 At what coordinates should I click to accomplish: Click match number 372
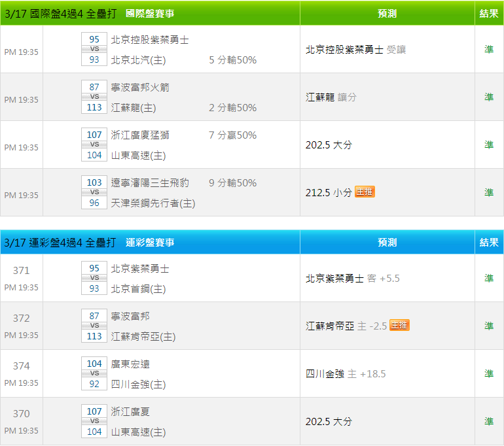point(21,318)
